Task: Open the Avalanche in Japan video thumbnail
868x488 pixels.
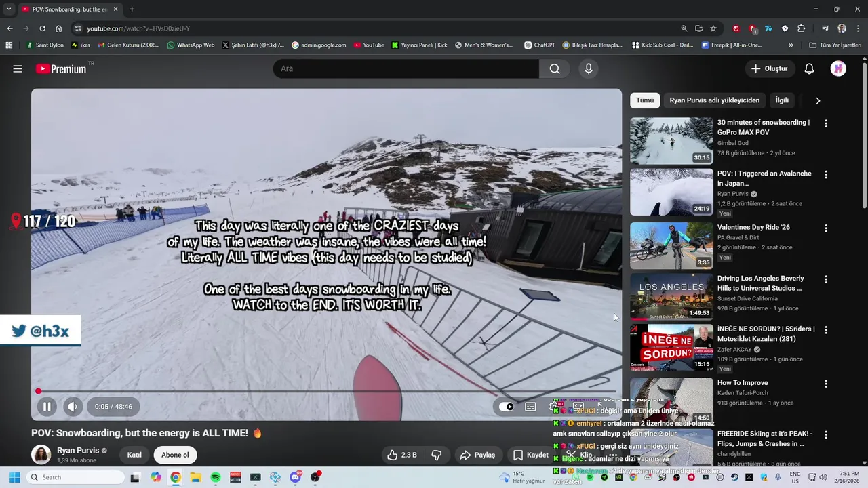Action: [x=671, y=192]
